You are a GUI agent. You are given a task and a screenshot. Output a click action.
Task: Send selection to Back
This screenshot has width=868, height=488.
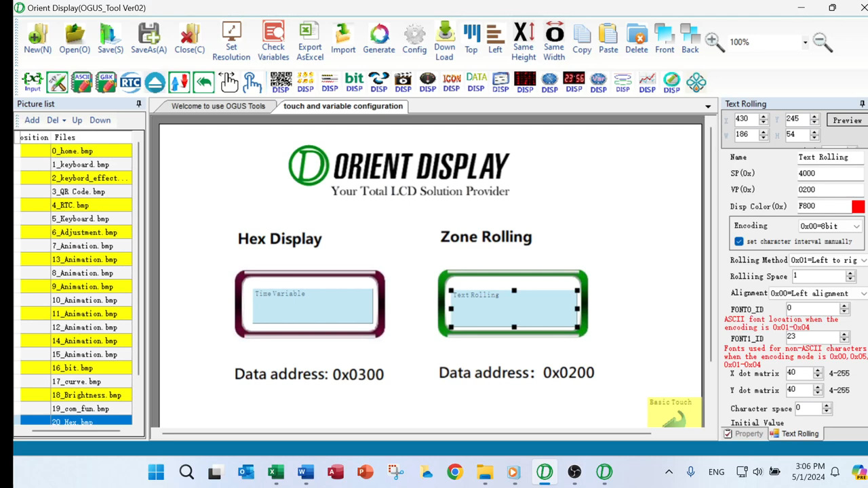pyautogui.click(x=690, y=39)
